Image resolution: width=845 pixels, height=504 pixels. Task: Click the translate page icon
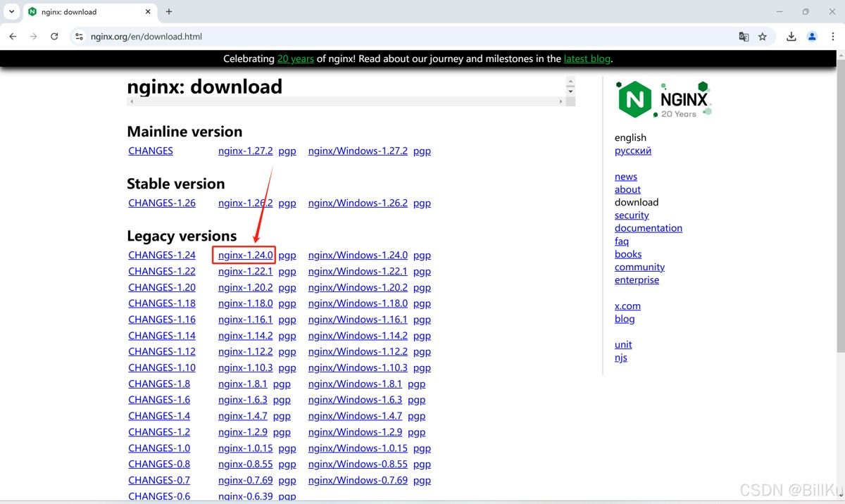[744, 37]
